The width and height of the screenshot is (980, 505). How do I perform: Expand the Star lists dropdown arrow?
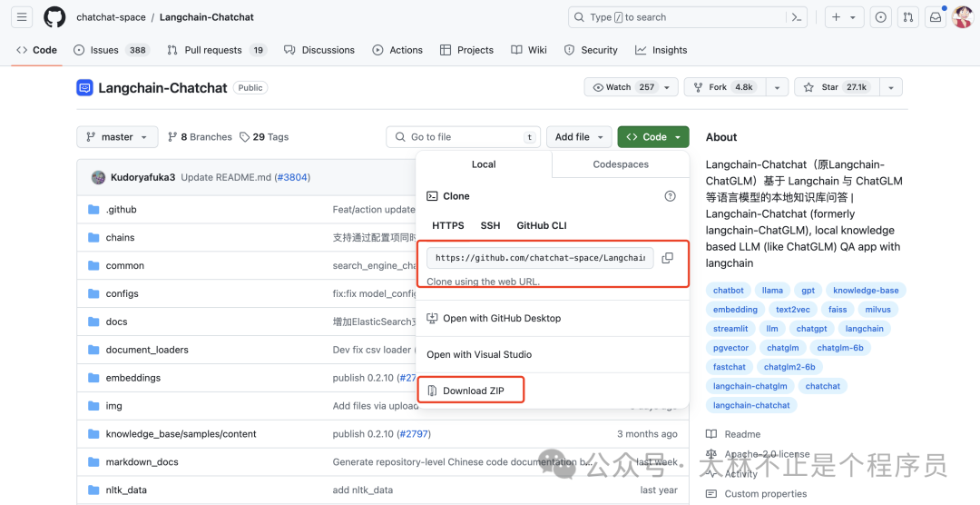click(891, 87)
